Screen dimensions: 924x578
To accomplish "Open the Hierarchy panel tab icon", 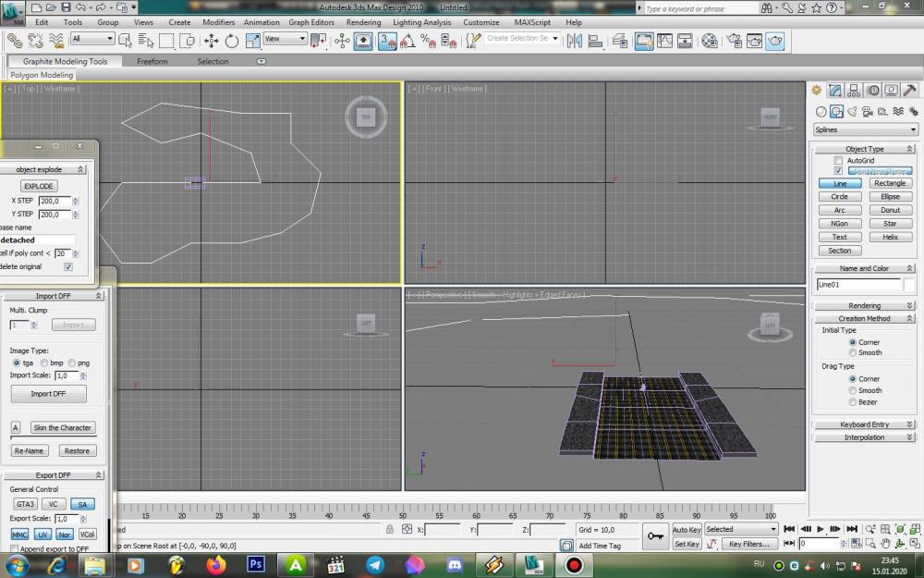I will coord(854,91).
